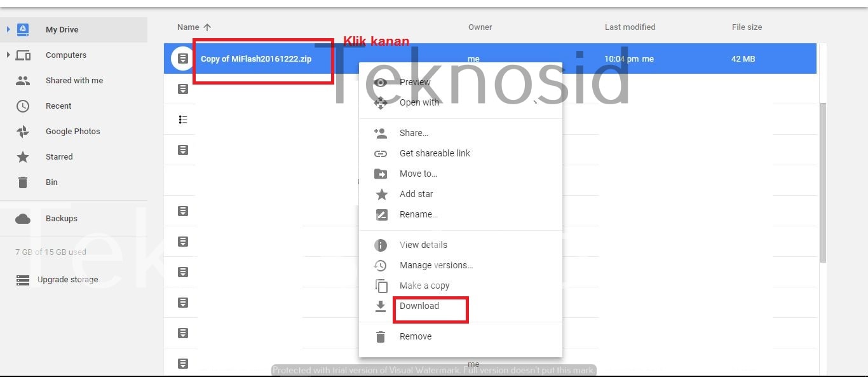Image resolution: width=868 pixels, height=377 pixels.
Task: Click the Upgrade storage icon
Action: (x=23, y=280)
